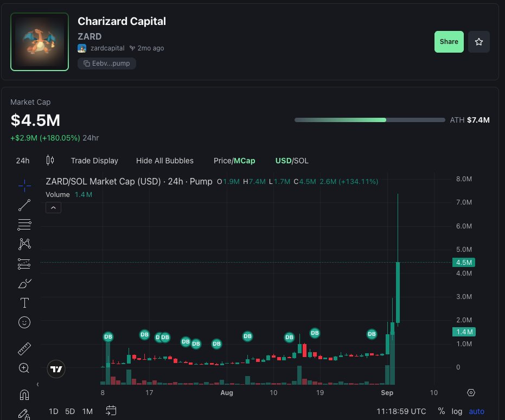Open the emoji icons tool
This screenshot has height=420, width=505.
pos(24,322)
